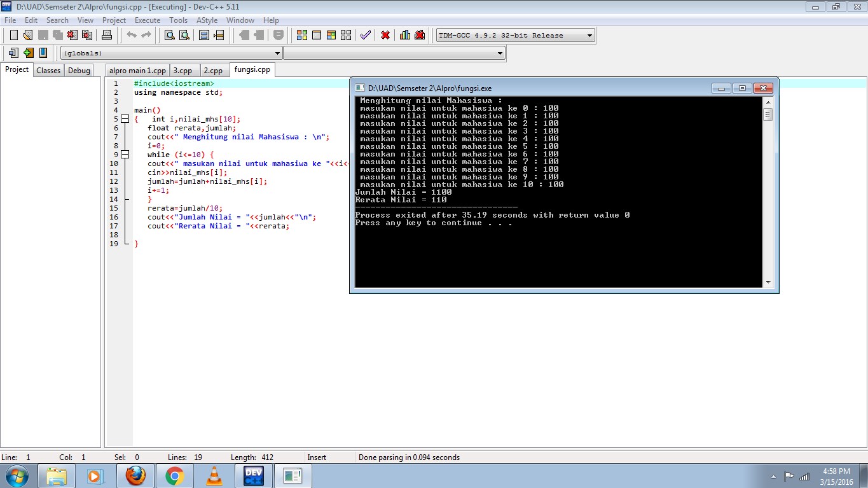Image resolution: width=868 pixels, height=488 pixels.
Task: Click console window scrollbar down arrow
Action: point(768,282)
